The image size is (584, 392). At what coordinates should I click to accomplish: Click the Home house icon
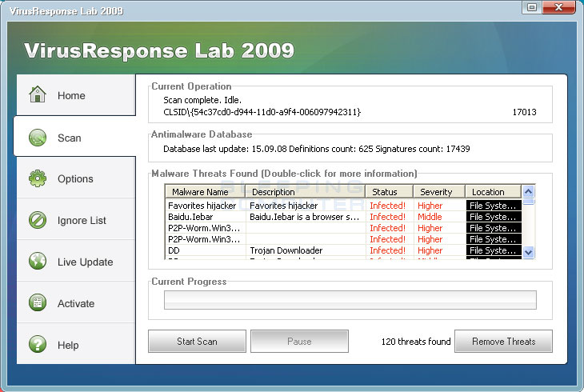[38, 94]
